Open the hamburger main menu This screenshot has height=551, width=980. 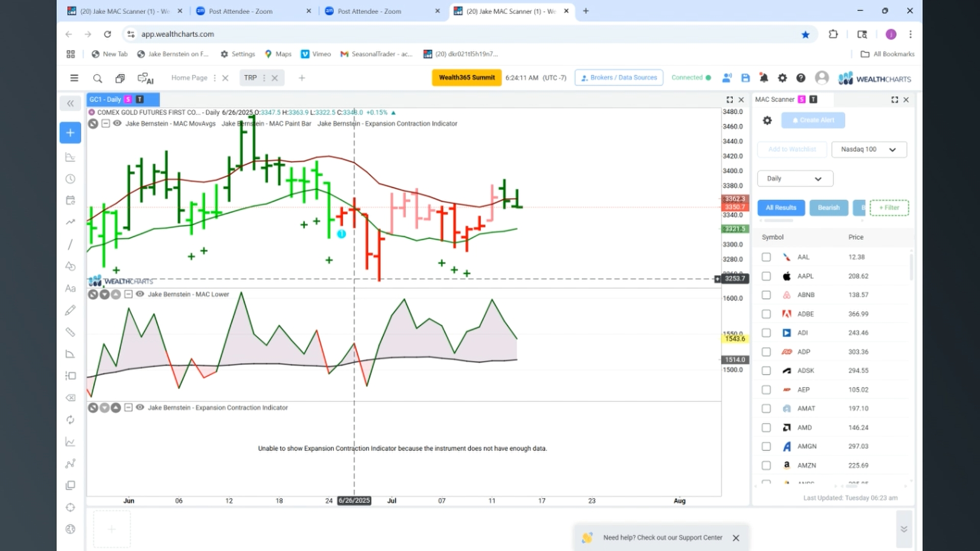tap(74, 78)
